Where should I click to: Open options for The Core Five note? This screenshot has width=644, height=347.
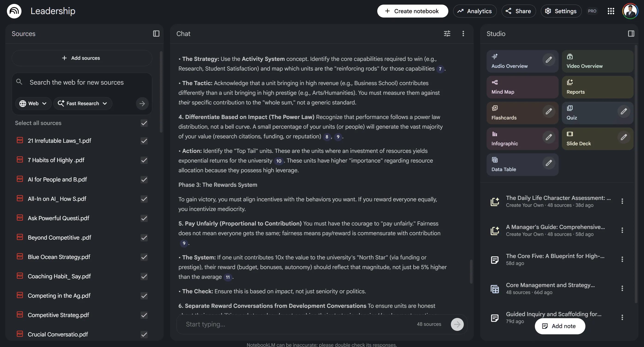622,259
